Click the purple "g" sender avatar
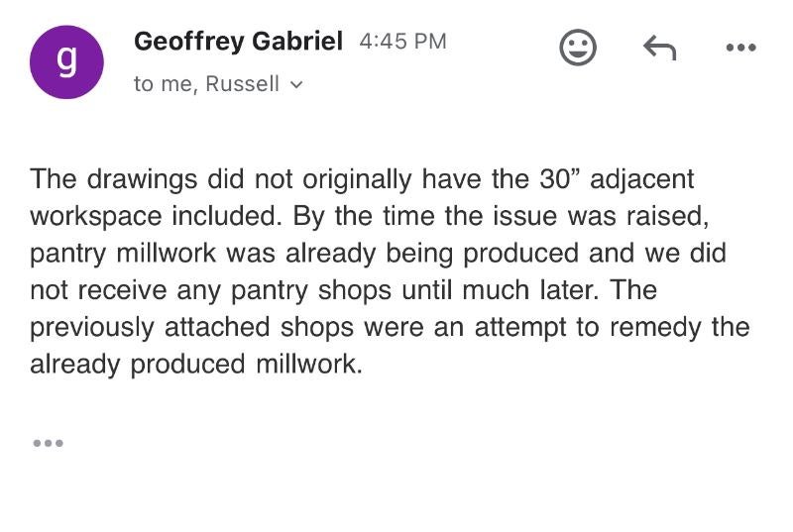Viewport: 793px width, 532px height. coord(66,61)
